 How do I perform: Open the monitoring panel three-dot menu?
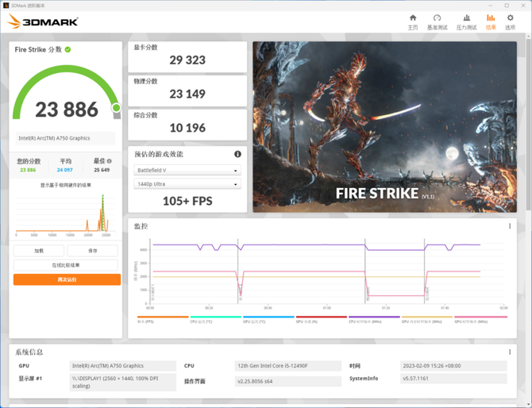[510, 226]
